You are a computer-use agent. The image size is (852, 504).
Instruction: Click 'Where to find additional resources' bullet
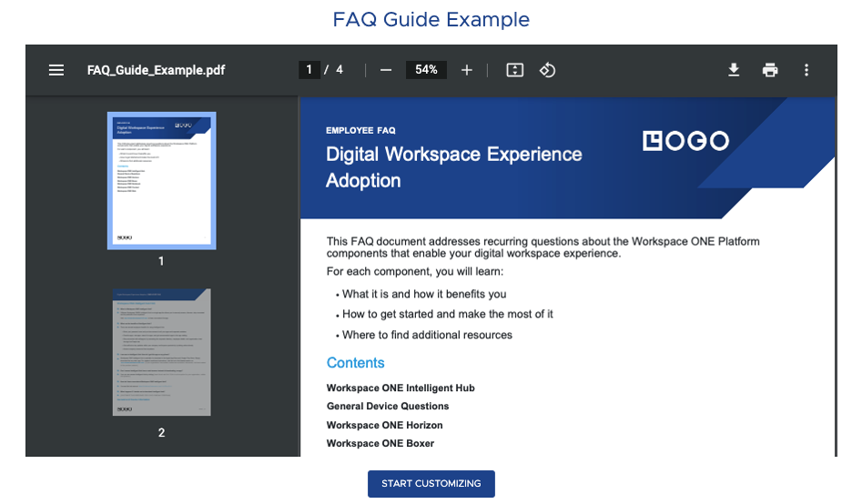point(427,335)
